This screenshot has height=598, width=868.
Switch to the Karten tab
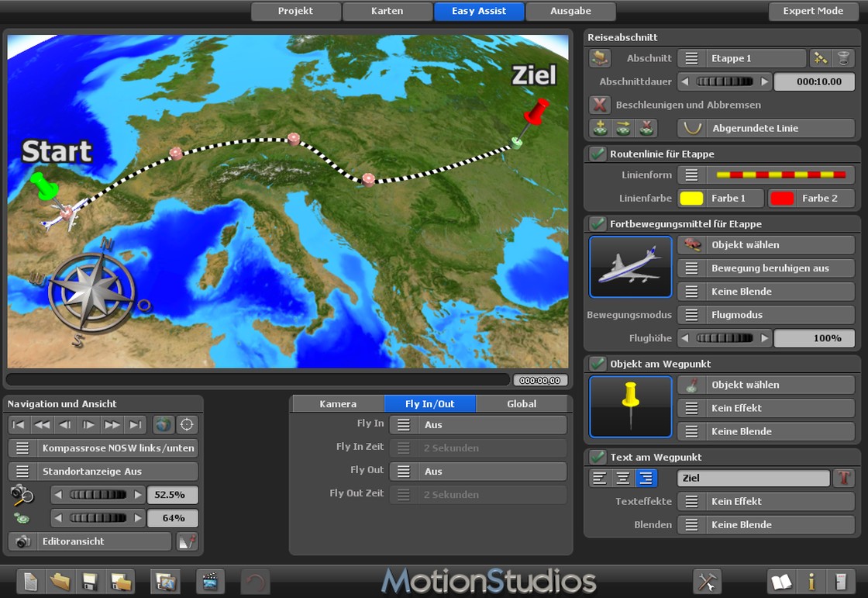(x=387, y=11)
